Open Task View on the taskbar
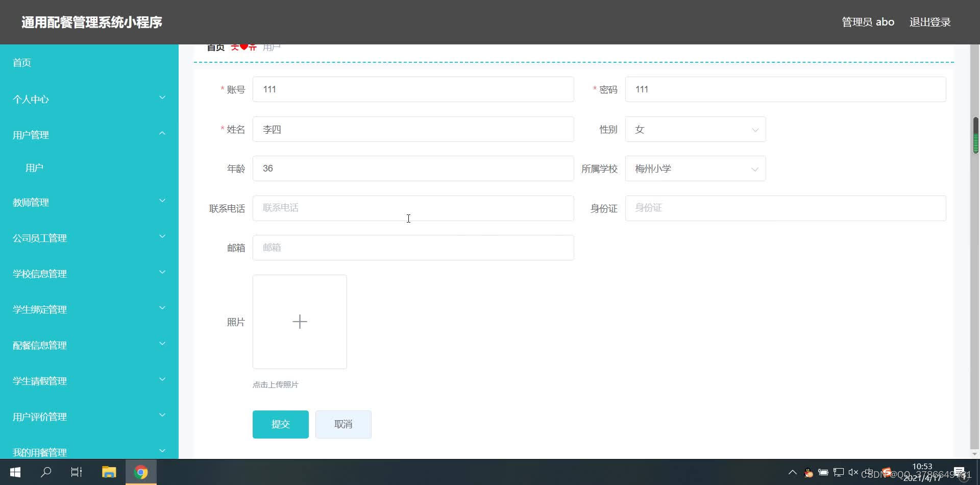 (77, 472)
